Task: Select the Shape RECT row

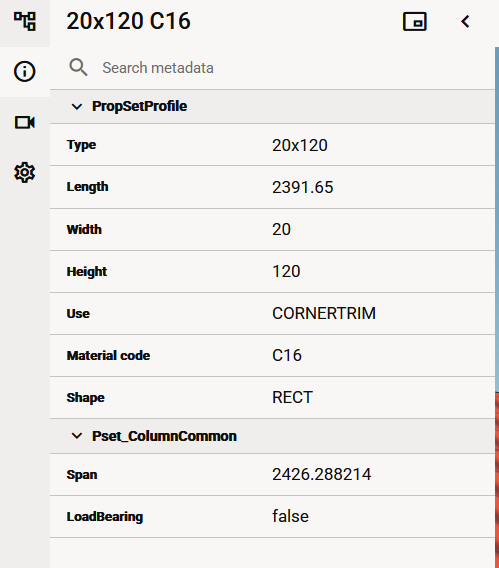Action: (x=272, y=397)
